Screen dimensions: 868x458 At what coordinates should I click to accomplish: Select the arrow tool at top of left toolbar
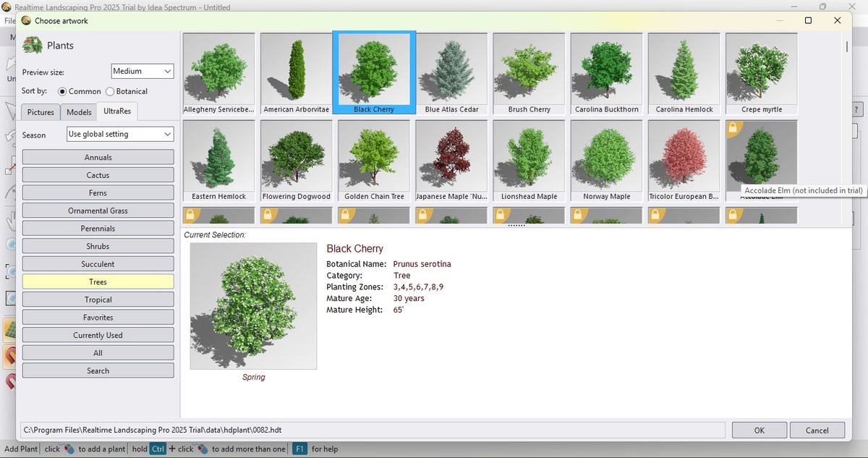point(9,110)
